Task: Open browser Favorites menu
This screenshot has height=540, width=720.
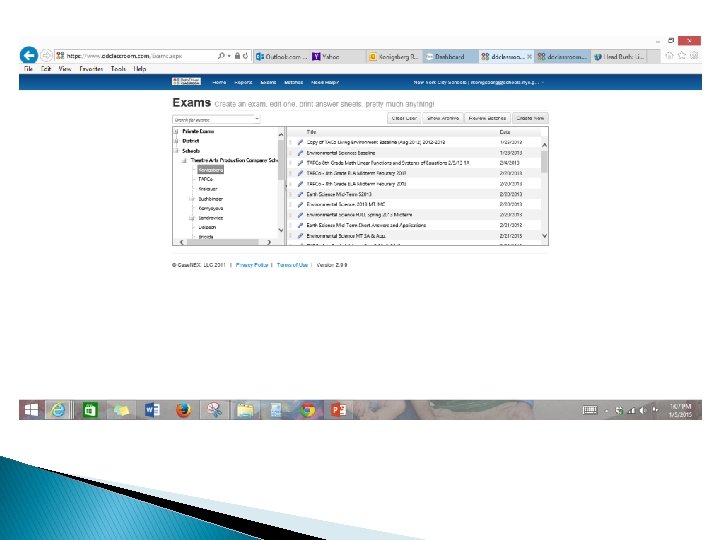Action: pos(91,68)
